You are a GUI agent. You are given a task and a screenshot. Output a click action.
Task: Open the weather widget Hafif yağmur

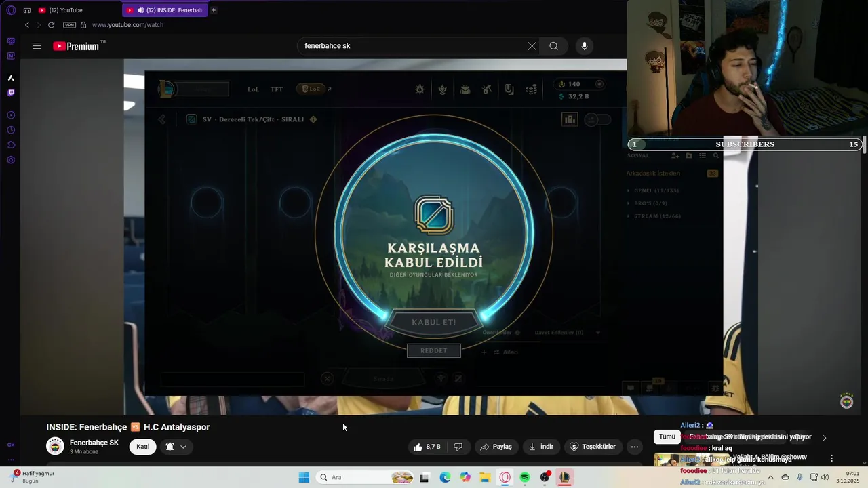point(34,476)
